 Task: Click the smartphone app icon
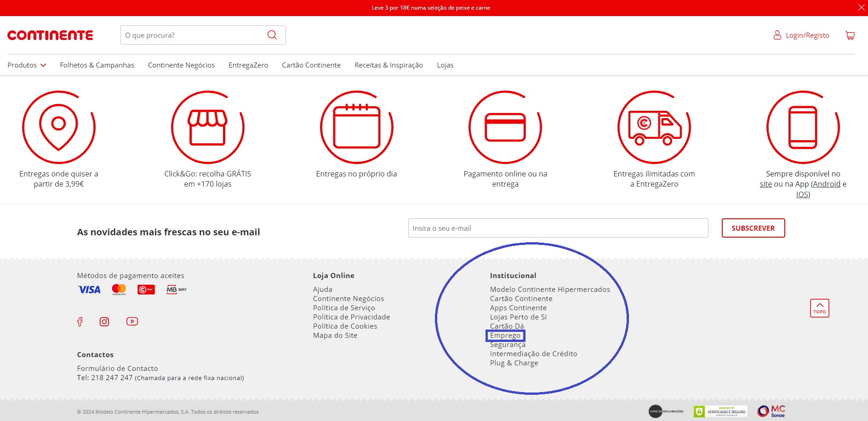[803, 127]
